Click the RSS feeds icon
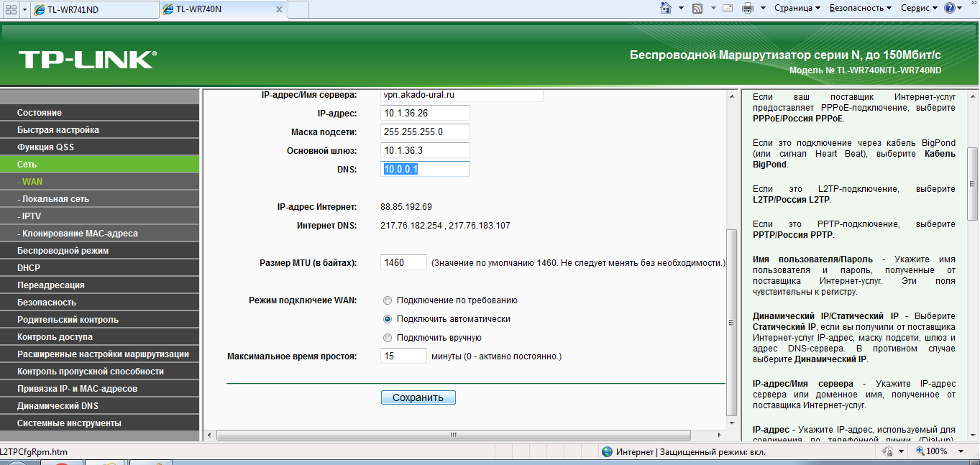Screen dimensions: 980x465 pos(697,8)
